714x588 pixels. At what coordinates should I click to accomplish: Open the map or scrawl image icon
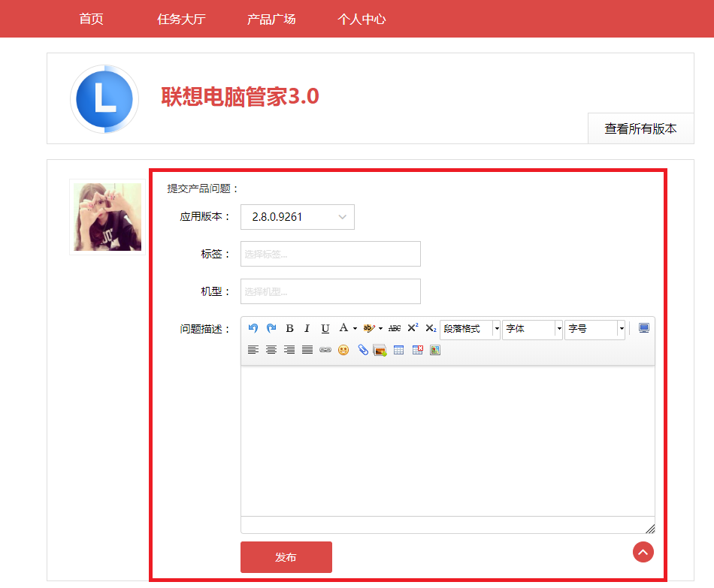[x=435, y=350]
